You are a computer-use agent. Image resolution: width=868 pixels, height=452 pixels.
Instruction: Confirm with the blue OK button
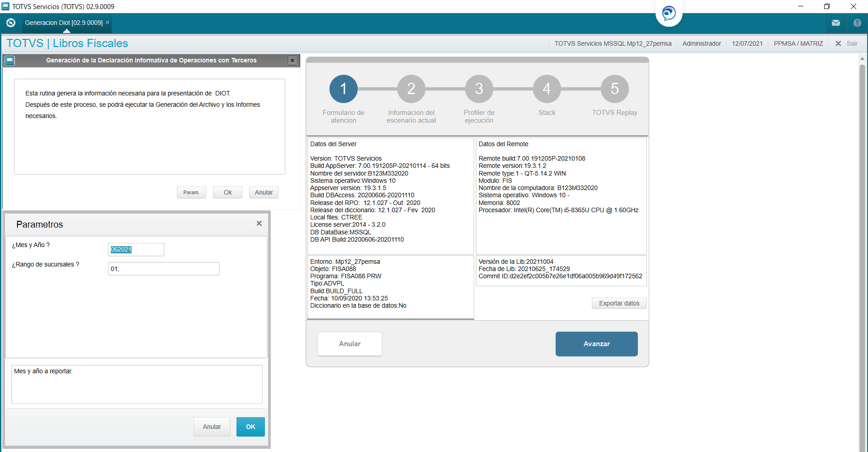pos(250,427)
